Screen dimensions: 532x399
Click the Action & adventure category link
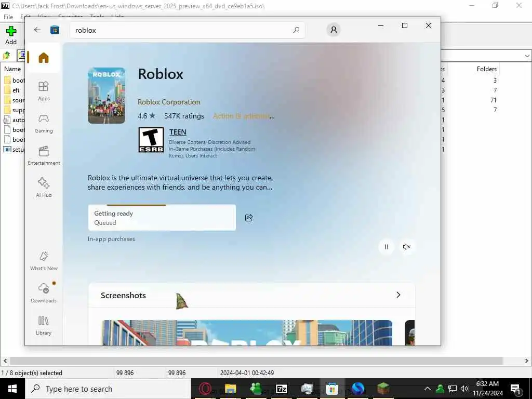(244, 116)
